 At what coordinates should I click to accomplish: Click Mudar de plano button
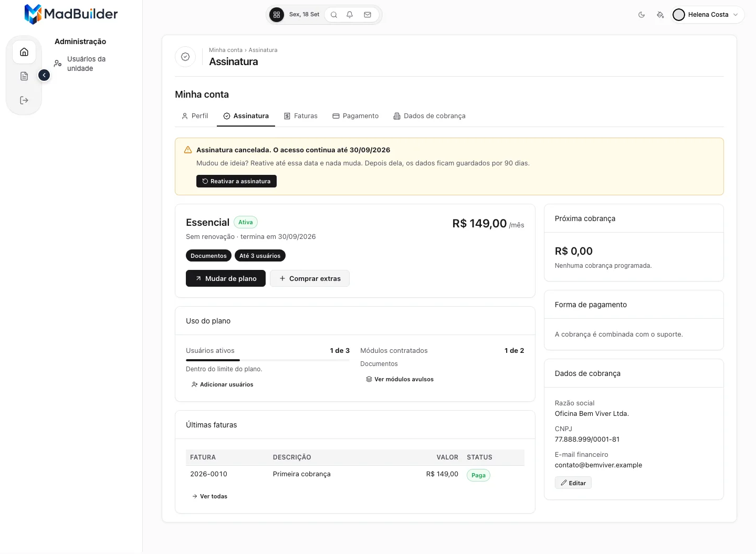point(226,278)
